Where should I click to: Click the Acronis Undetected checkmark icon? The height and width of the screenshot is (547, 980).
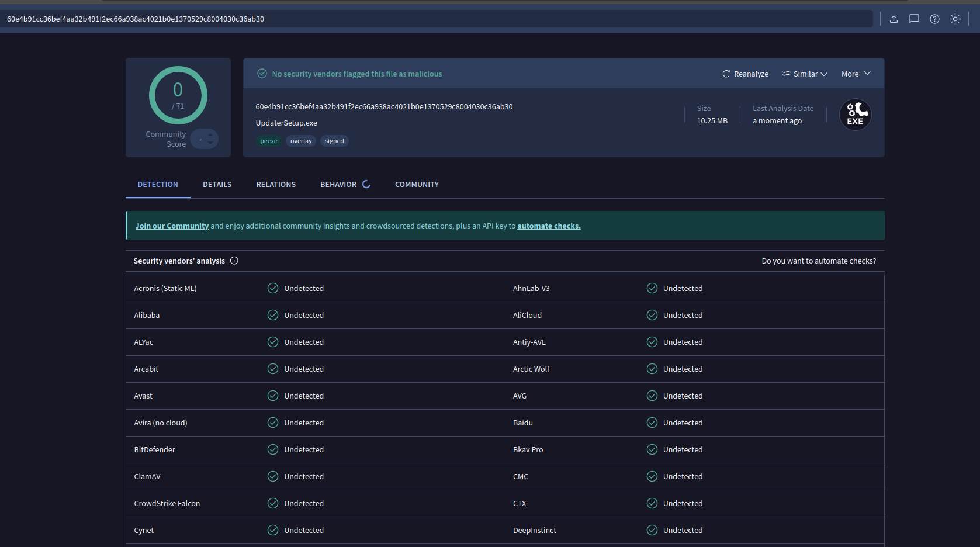pyautogui.click(x=273, y=288)
